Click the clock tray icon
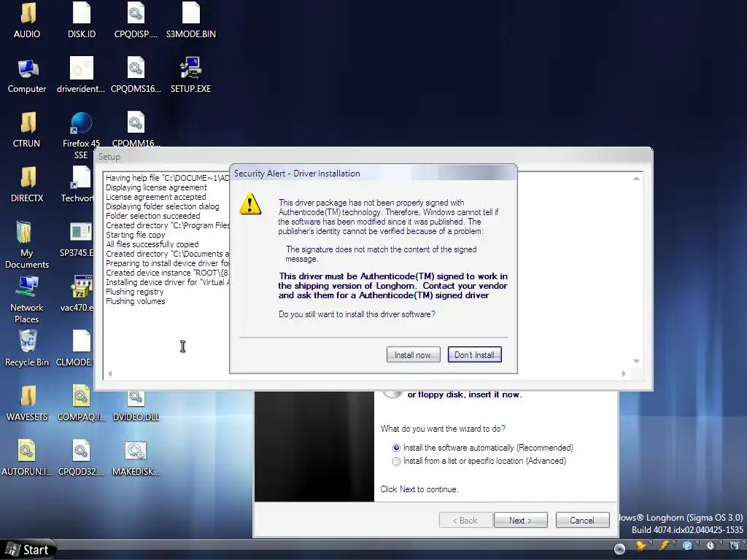 tap(711, 545)
